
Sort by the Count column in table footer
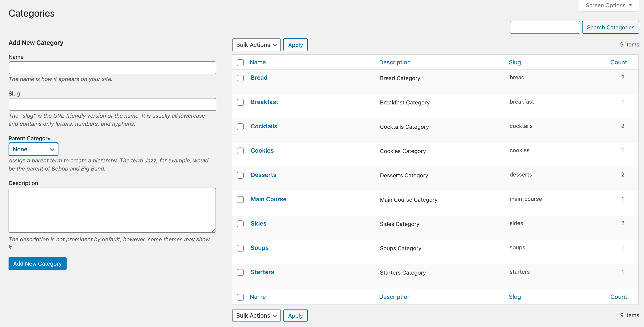click(x=618, y=297)
